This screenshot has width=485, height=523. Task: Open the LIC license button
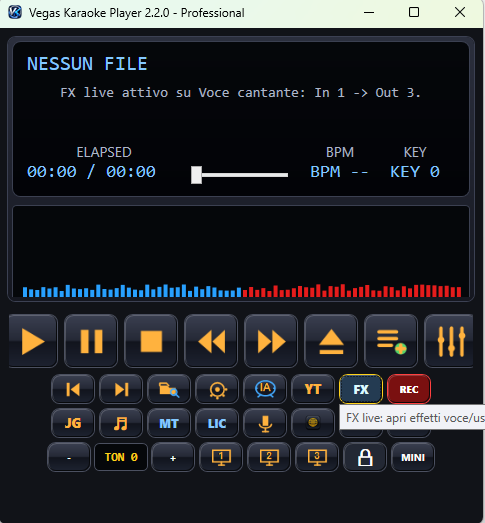click(x=217, y=423)
